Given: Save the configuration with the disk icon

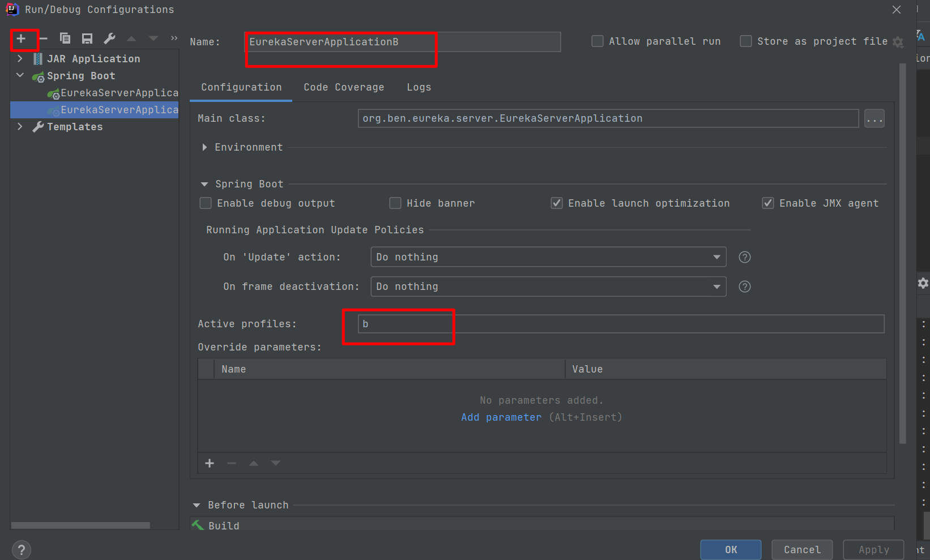Looking at the screenshot, I should click(87, 39).
